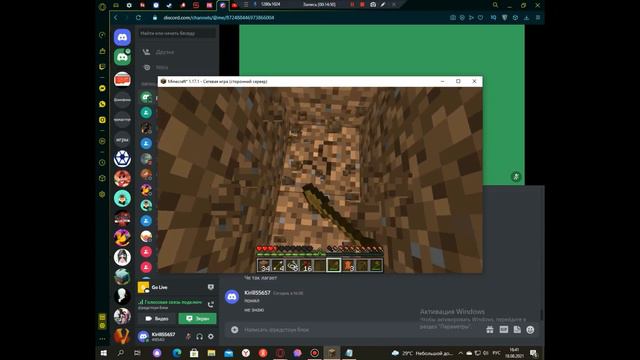Open stream settings icon beside Go Live

211,287
